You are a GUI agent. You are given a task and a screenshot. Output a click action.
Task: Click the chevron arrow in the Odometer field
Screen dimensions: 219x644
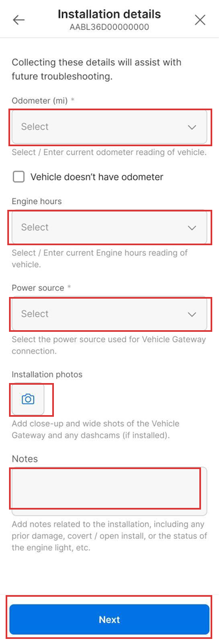coord(192,127)
